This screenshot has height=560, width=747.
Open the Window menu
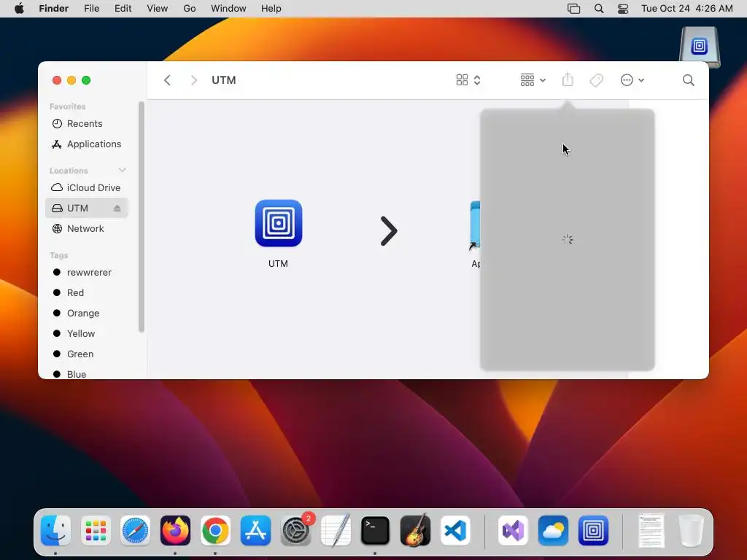click(228, 9)
